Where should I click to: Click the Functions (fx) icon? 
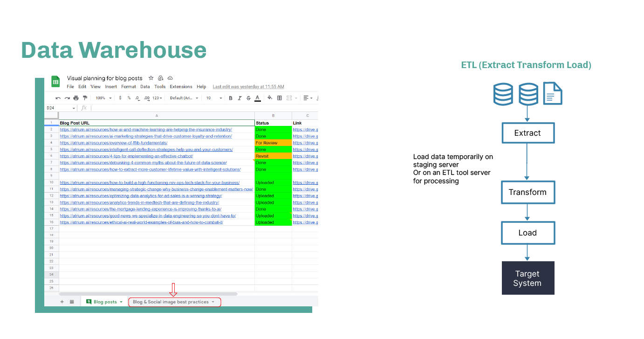pyautogui.click(x=84, y=107)
